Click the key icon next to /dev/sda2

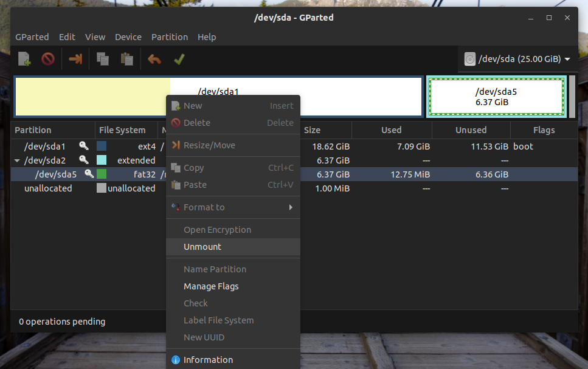(84, 160)
